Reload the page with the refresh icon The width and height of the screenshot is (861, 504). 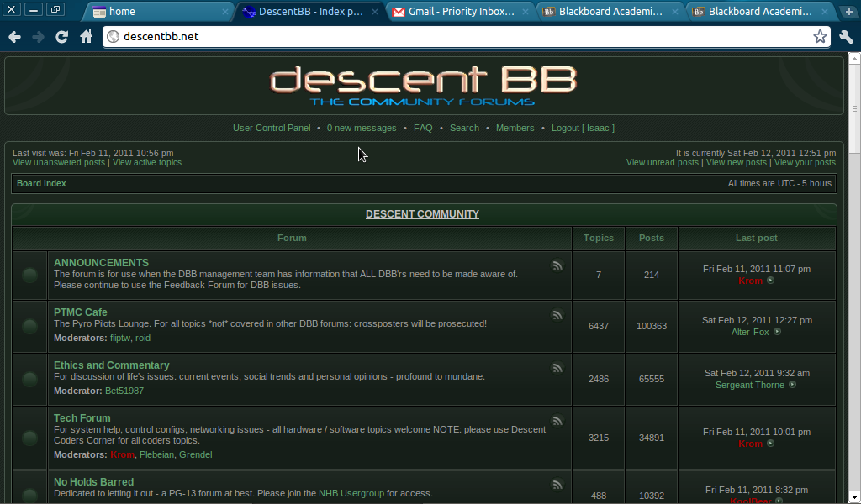(x=61, y=37)
